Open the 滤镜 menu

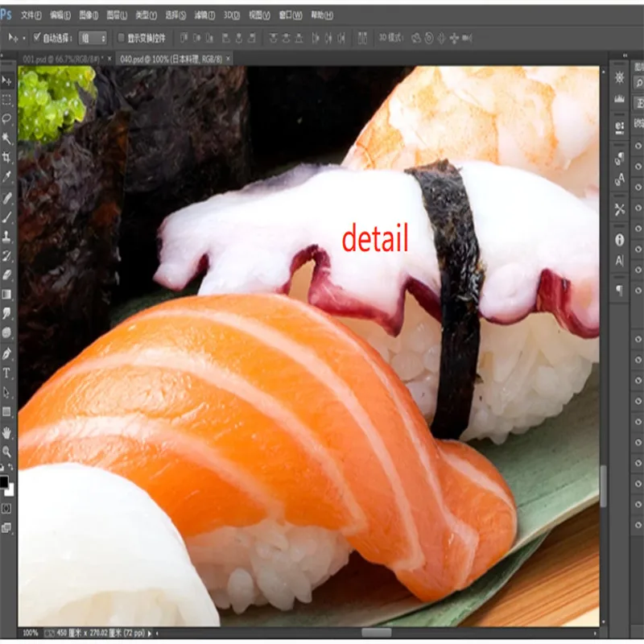(x=204, y=15)
